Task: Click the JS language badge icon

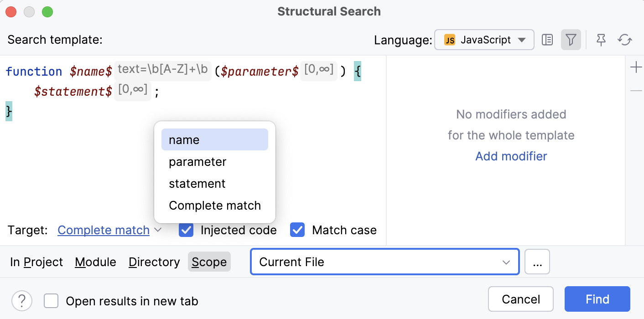Action: 449,40
